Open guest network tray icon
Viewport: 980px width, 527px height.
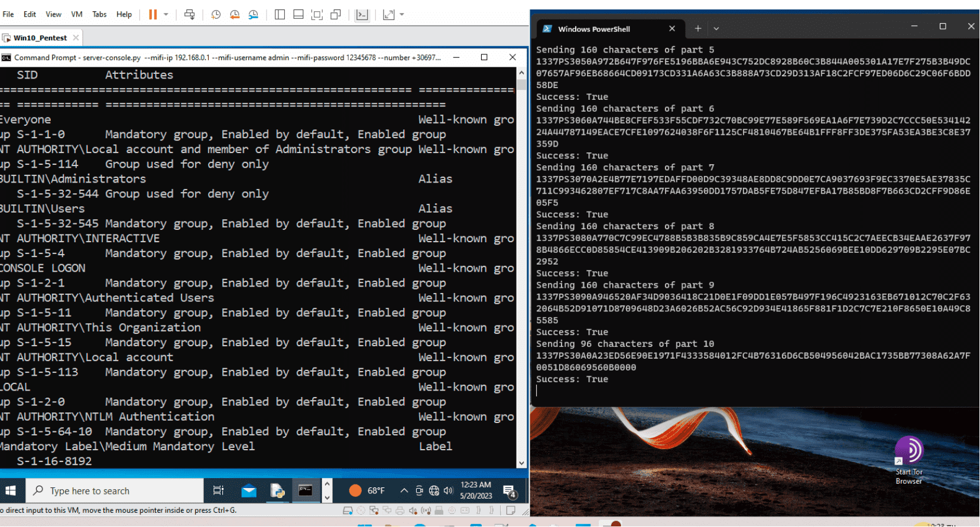pos(434,490)
